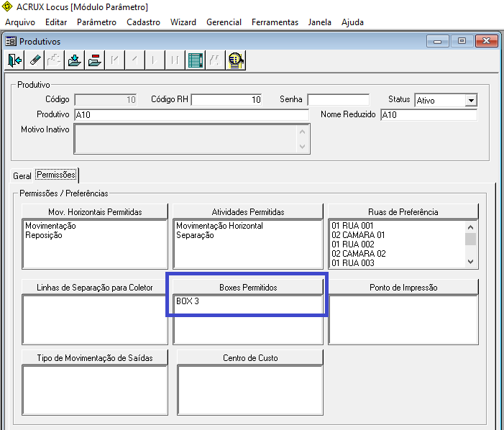Click the disabled binoculars search icon
The image size is (504, 430).
point(215,60)
